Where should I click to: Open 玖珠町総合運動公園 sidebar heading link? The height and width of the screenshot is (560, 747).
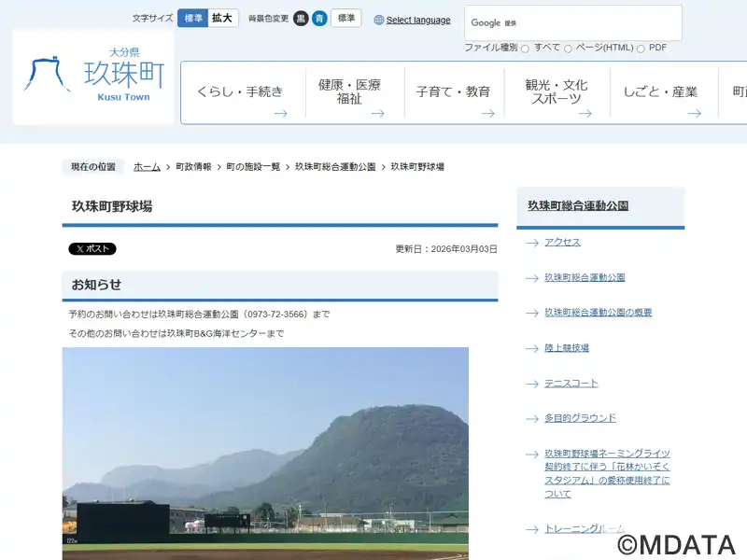tap(578, 205)
